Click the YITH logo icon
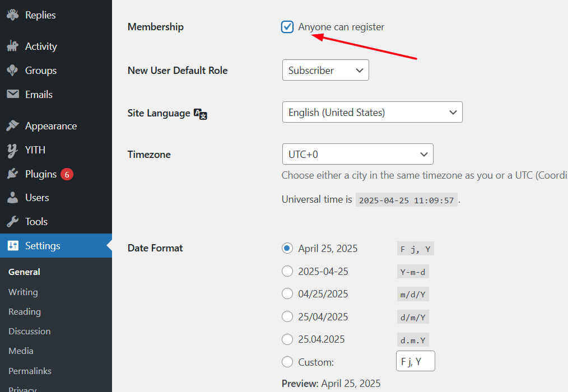 pyautogui.click(x=12, y=150)
